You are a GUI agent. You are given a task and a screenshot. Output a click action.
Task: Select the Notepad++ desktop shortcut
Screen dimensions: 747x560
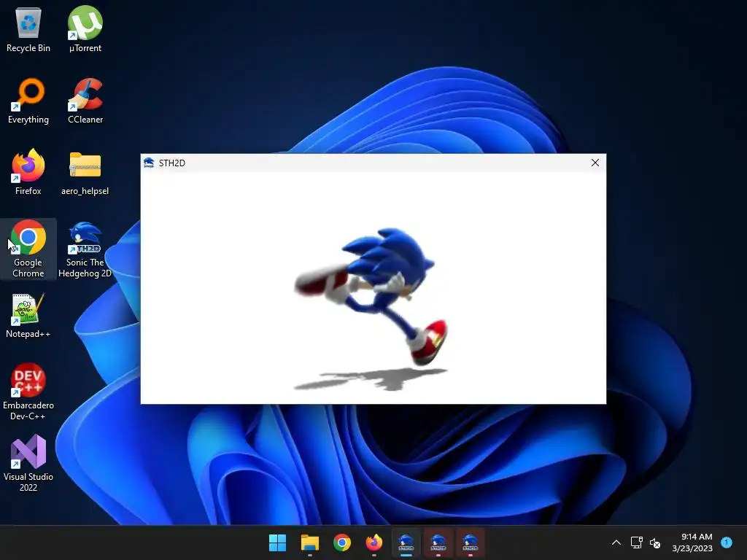pos(28,315)
